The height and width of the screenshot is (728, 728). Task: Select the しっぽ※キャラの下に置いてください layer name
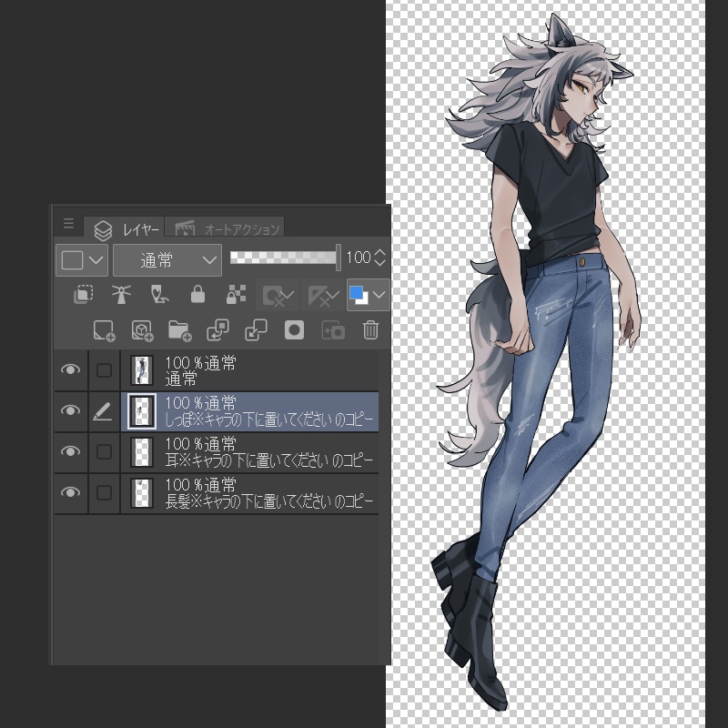click(269, 420)
